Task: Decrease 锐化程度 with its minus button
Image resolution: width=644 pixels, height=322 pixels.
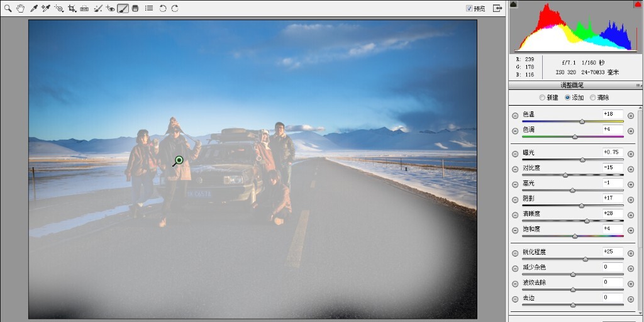Action: 515,253
